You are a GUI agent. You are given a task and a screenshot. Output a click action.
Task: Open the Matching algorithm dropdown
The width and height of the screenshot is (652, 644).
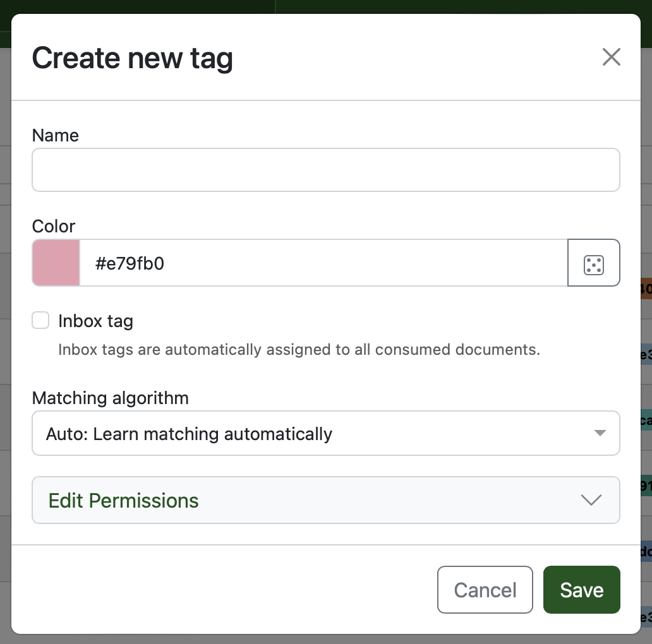pyautogui.click(x=325, y=433)
